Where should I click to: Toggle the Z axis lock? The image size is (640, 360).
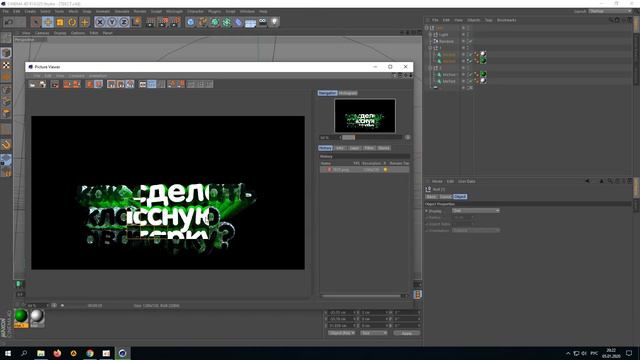124,22
